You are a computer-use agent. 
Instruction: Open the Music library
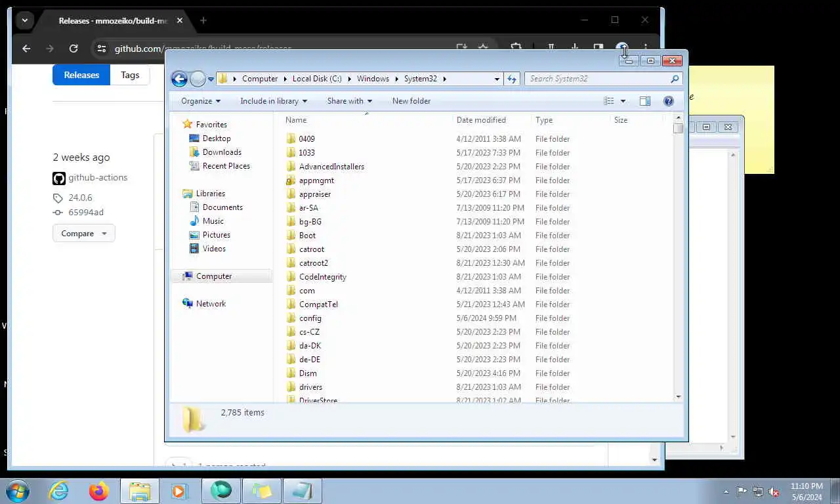click(213, 221)
